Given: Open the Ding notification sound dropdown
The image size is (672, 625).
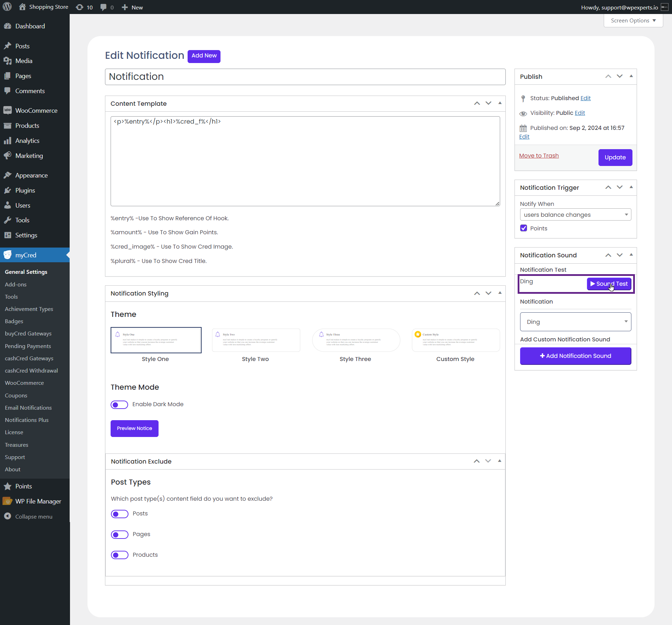Looking at the screenshot, I should [x=575, y=322].
